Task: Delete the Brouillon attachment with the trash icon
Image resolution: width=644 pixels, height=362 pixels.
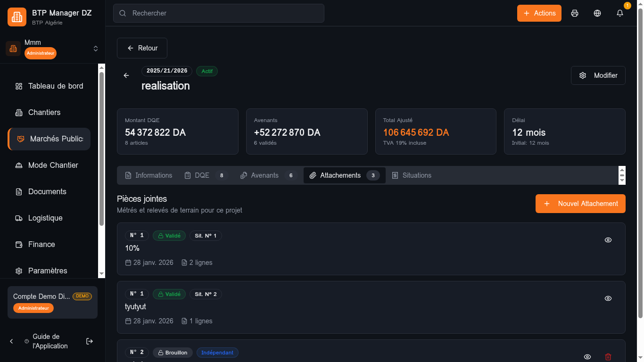Action: point(608,357)
